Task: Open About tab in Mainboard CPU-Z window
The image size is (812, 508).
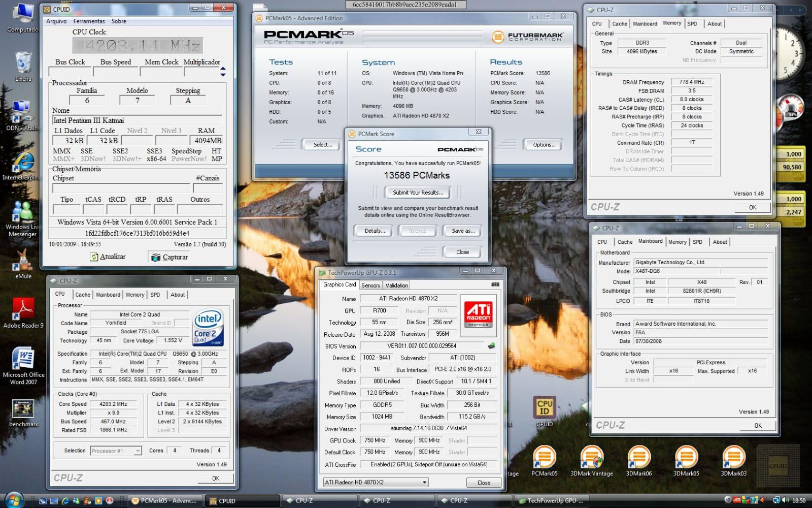Action: [x=720, y=242]
